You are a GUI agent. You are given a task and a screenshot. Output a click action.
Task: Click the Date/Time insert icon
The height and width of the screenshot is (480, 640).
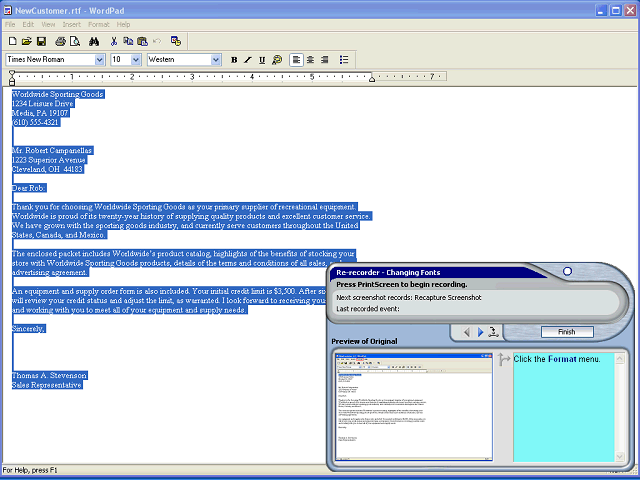point(176,41)
